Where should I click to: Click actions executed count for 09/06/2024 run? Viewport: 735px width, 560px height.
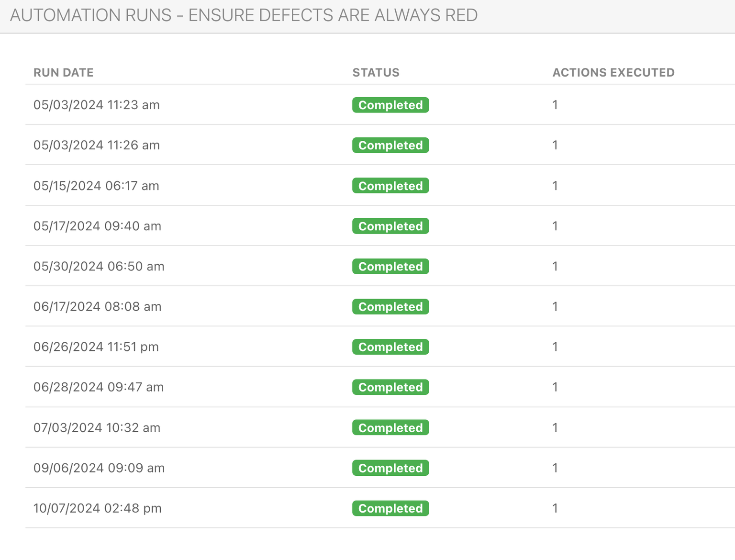click(x=555, y=468)
